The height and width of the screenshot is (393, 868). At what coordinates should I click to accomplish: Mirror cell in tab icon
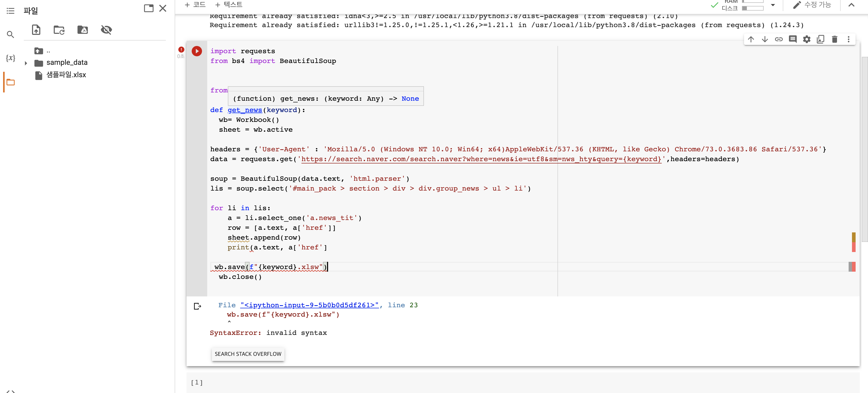(x=820, y=40)
